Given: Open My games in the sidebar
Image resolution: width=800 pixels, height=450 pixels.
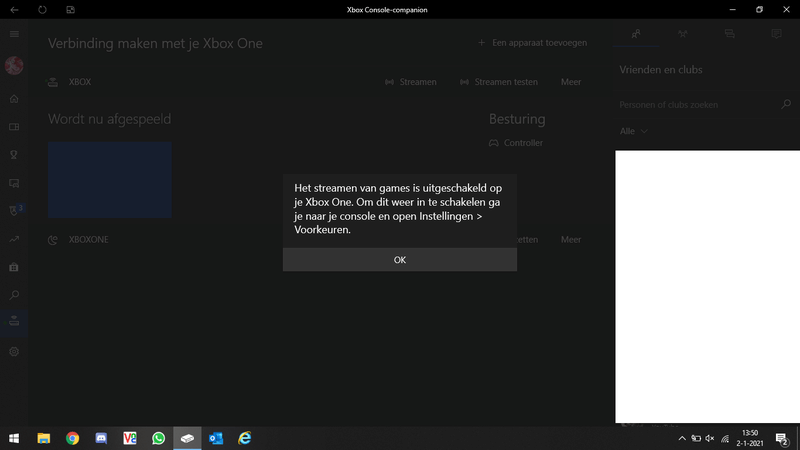Looking at the screenshot, I should click(14, 127).
